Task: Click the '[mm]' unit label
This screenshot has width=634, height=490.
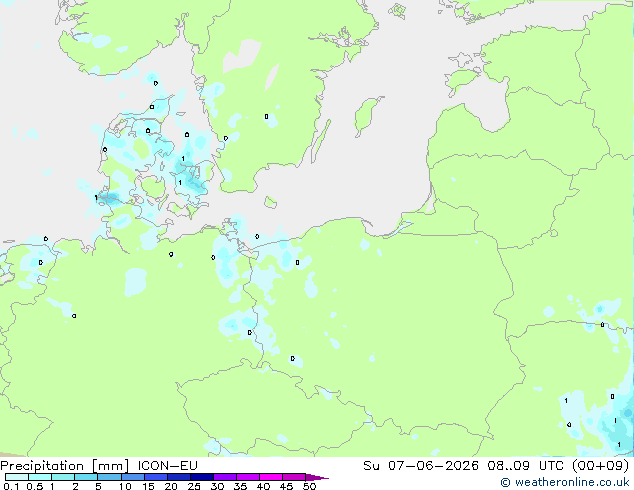Action: click(x=110, y=466)
